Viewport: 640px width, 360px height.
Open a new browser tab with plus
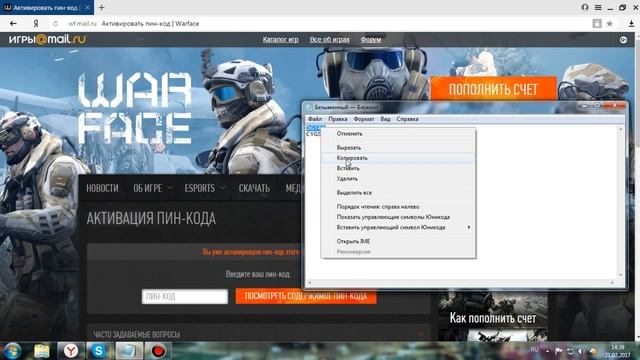click(x=102, y=7)
